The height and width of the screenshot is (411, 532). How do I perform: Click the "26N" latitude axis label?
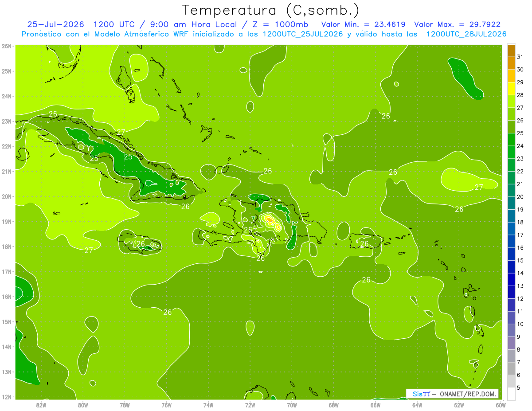(x=6, y=46)
